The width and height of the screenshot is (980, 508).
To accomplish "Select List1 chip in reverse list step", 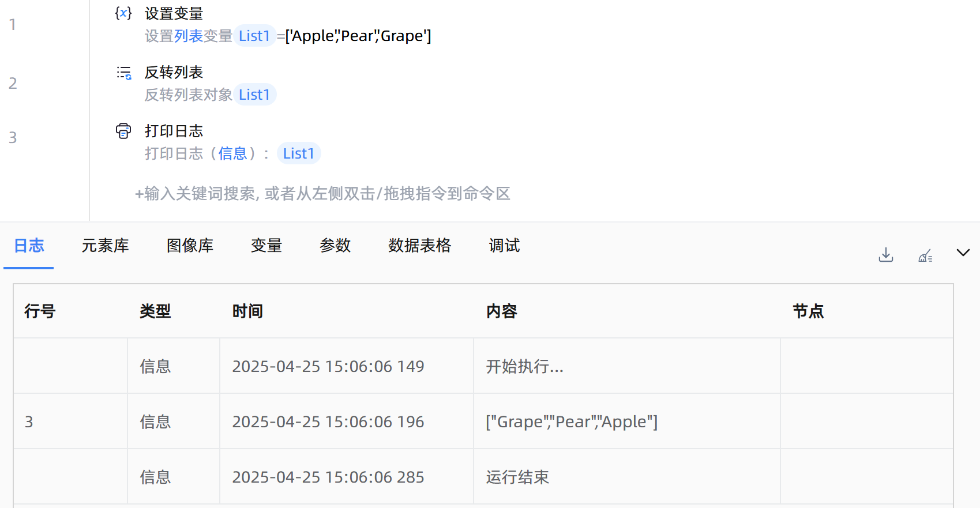I will pyautogui.click(x=254, y=95).
